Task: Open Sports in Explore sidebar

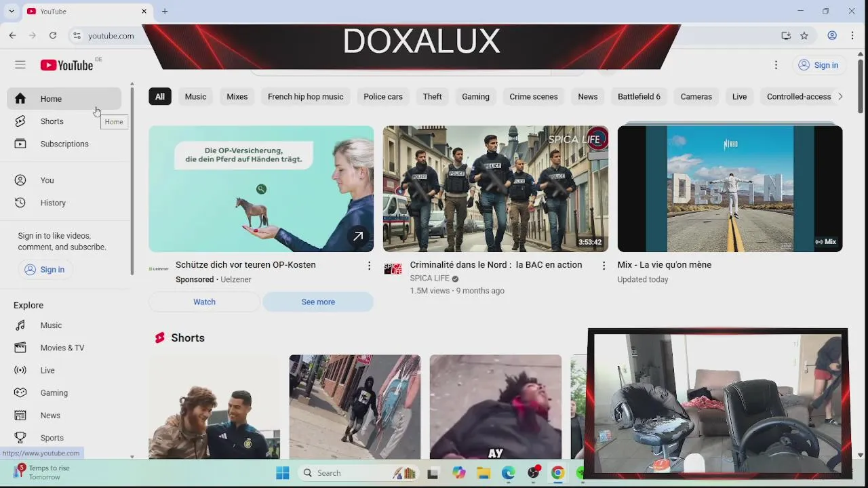Action: 64,438
